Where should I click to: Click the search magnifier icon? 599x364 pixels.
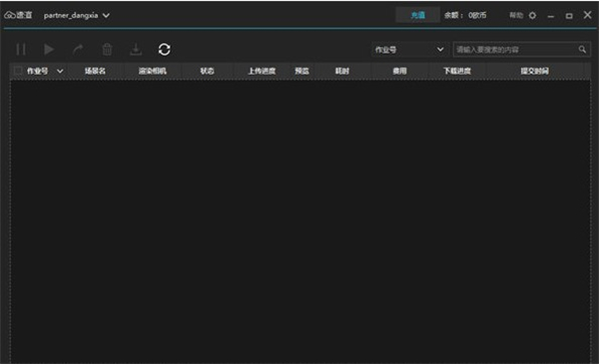582,50
